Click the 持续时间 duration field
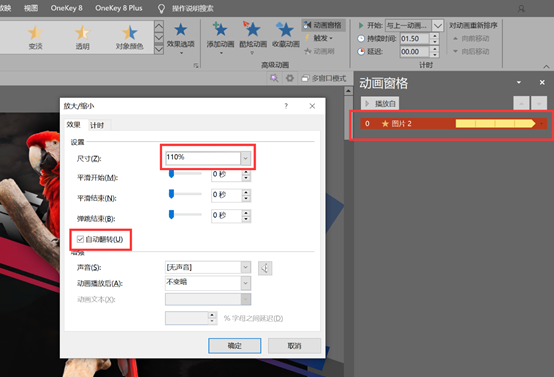The width and height of the screenshot is (554, 377). click(414, 39)
